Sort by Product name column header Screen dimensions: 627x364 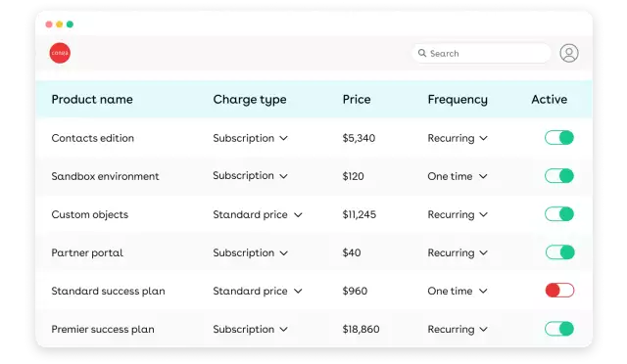tap(92, 99)
